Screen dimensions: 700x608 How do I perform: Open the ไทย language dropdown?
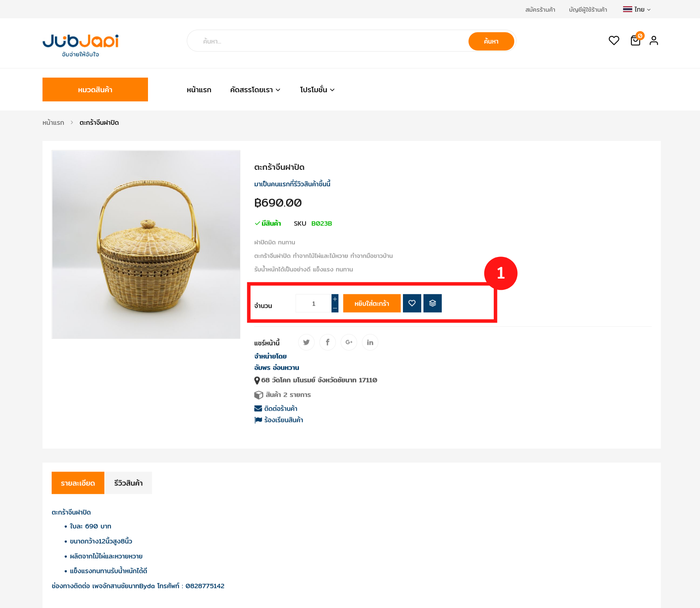tap(637, 10)
